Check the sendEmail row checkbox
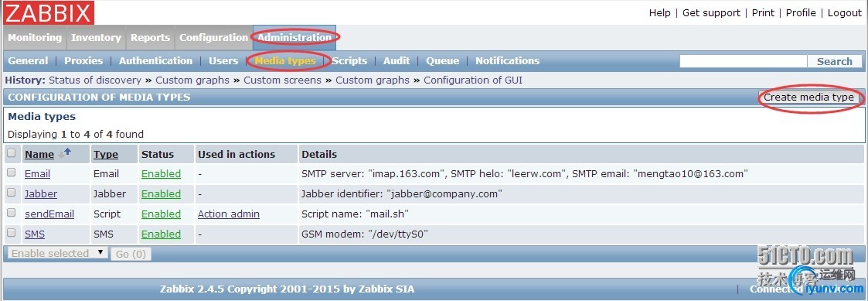 tap(11, 213)
